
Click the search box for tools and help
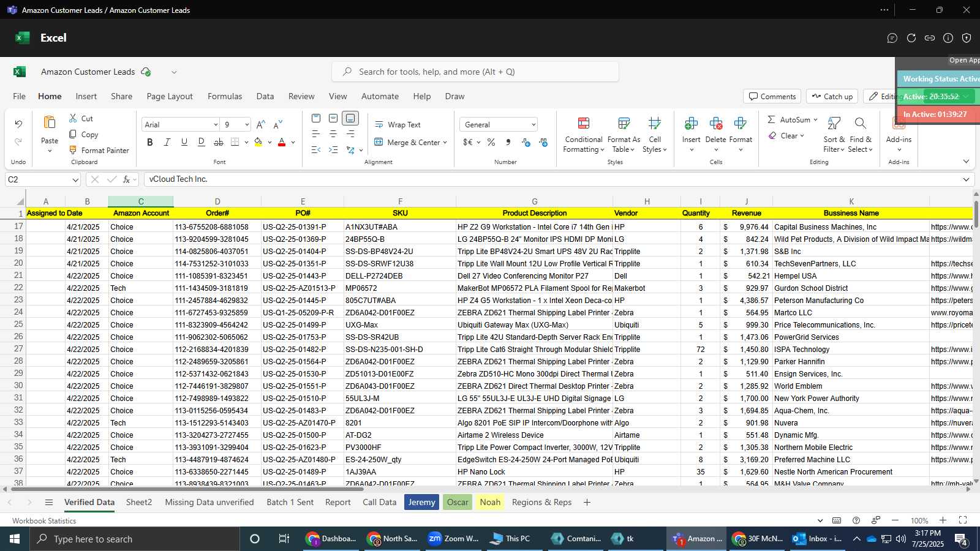pyautogui.click(x=475, y=72)
